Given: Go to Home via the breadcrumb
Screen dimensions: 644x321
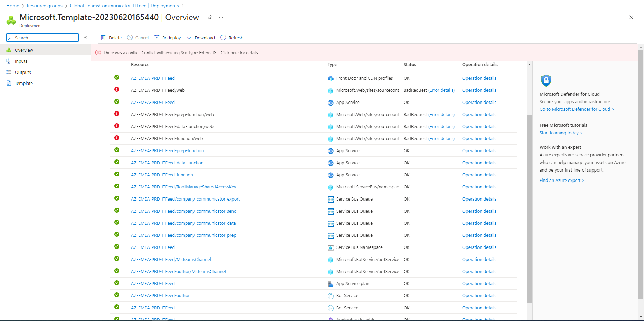Looking at the screenshot, I should click(x=12, y=6).
